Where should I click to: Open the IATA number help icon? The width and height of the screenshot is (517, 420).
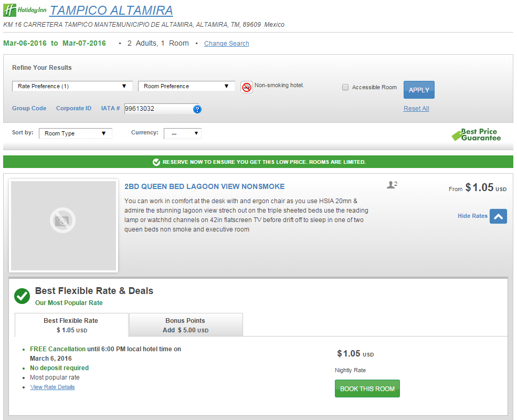(197, 109)
